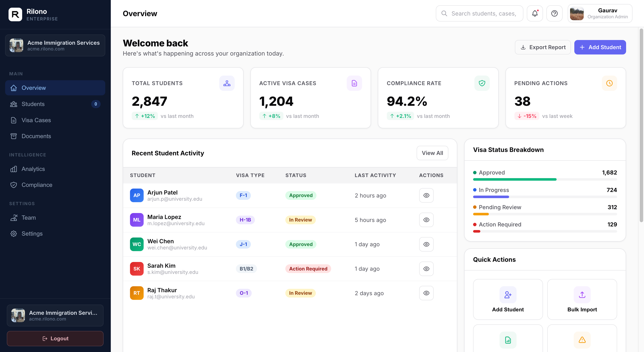Click the page vertical scrollbar
644x352 pixels.
point(641,125)
